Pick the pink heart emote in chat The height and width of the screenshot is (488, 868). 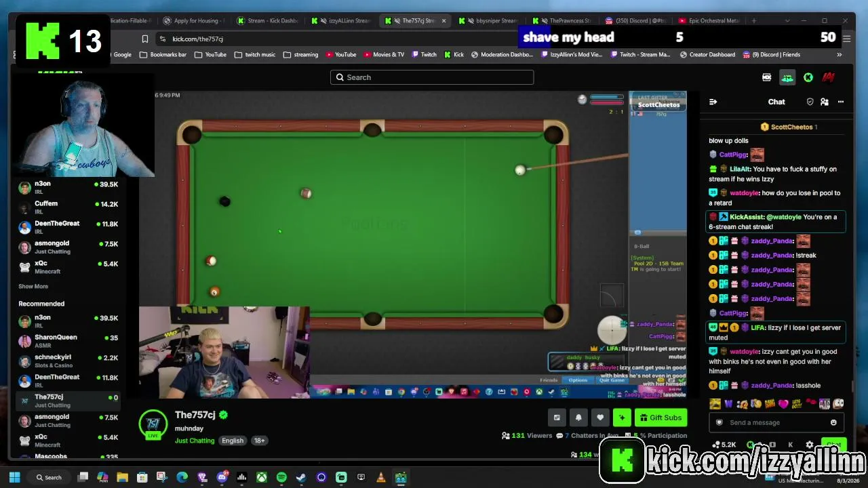click(x=784, y=404)
